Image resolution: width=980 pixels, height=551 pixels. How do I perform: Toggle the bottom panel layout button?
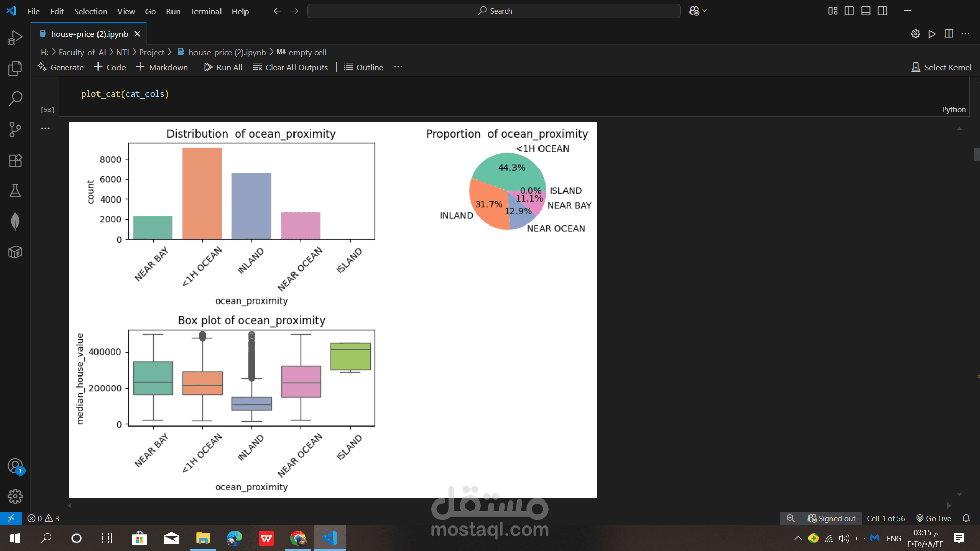click(x=866, y=11)
